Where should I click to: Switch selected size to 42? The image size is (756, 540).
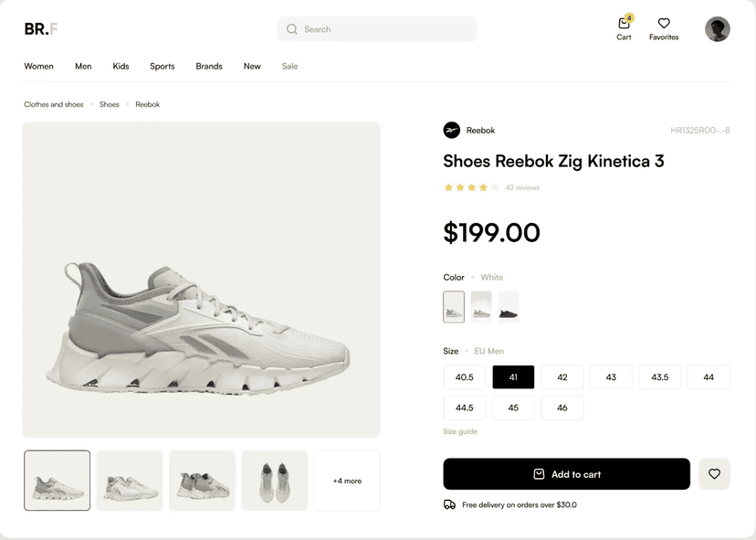click(x=562, y=376)
